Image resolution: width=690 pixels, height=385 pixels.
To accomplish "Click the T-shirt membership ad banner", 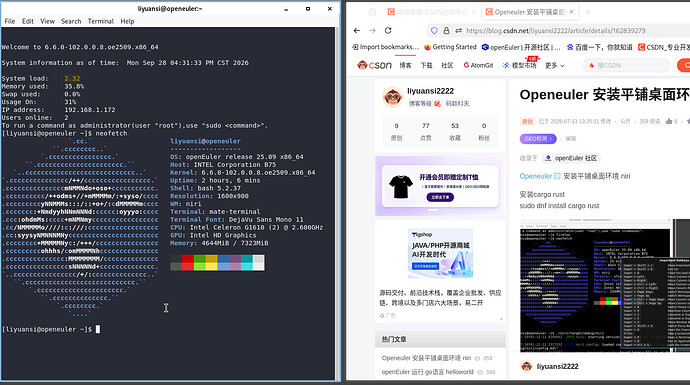I will 440,186.
